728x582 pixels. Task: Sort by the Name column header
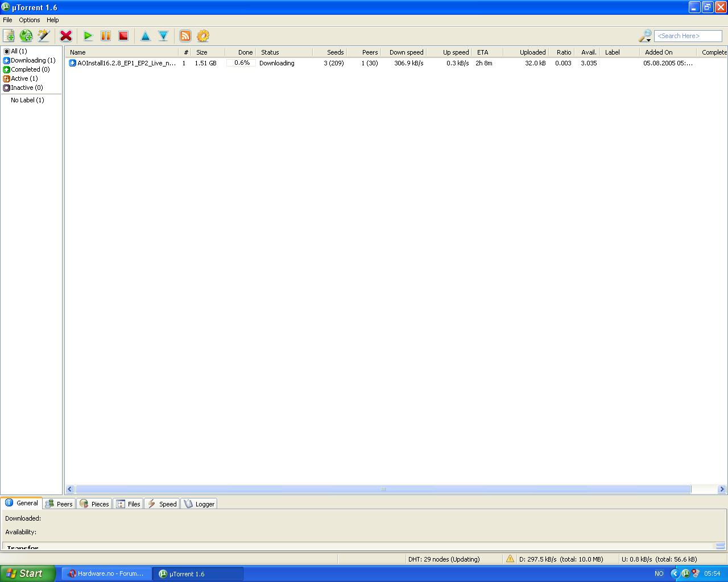(x=122, y=52)
